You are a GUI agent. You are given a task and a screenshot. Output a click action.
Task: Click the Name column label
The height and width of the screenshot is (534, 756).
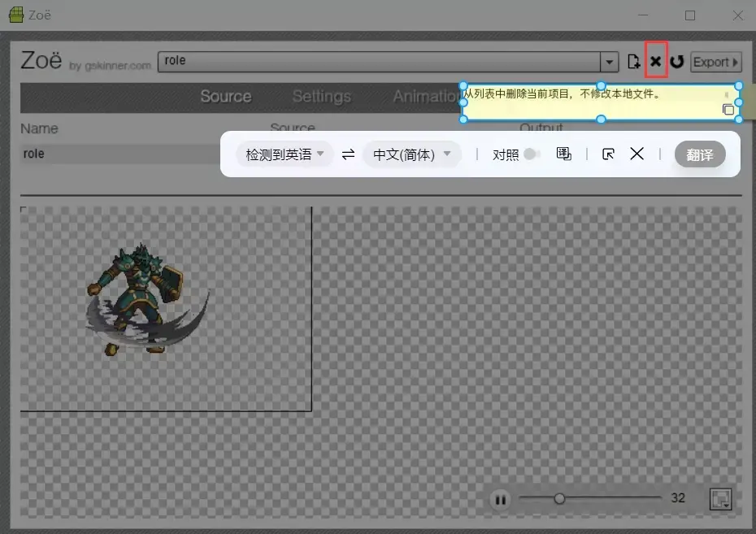[39, 128]
